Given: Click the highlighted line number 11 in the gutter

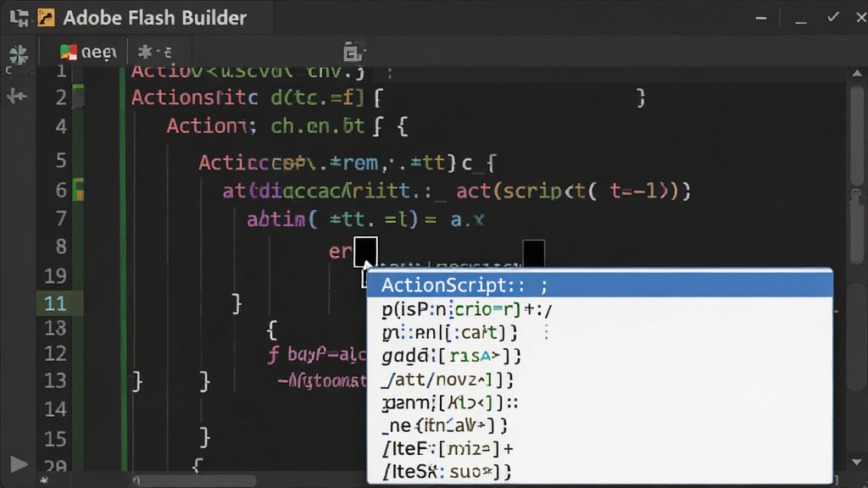Looking at the screenshot, I should pos(55,303).
